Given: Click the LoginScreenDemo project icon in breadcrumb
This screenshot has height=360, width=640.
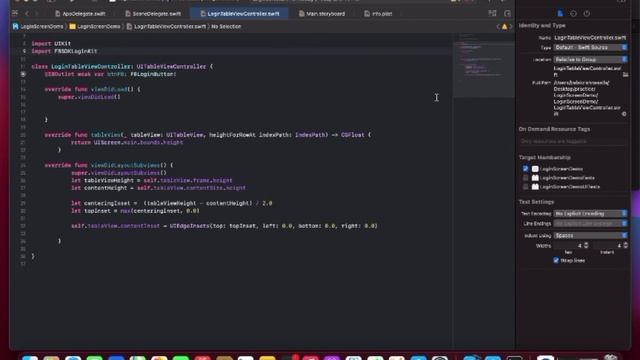Looking at the screenshot, I should coord(16,26).
